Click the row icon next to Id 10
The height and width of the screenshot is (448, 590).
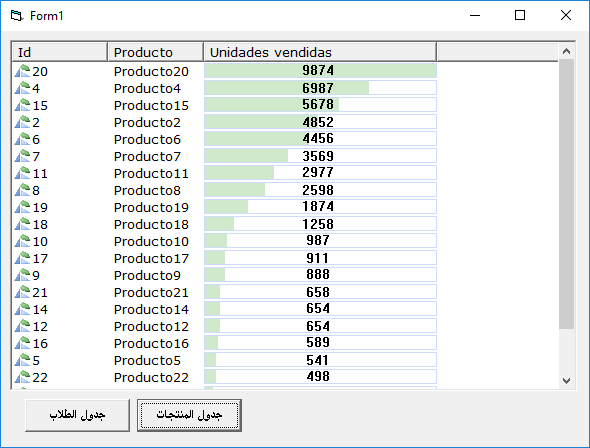tap(22, 241)
